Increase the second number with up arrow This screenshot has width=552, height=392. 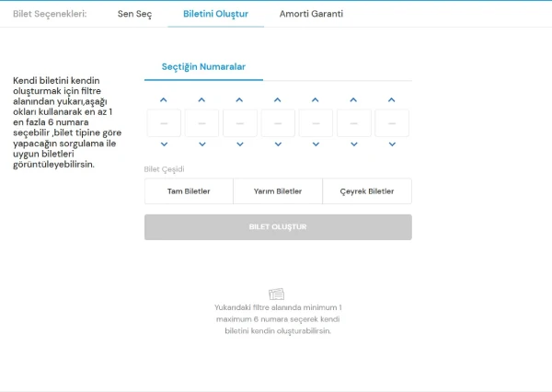pyautogui.click(x=201, y=99)
